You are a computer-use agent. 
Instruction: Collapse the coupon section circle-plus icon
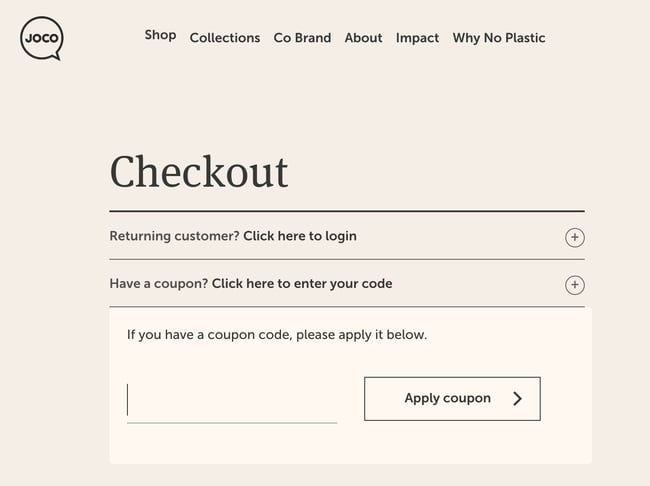[x=574, y=285]
